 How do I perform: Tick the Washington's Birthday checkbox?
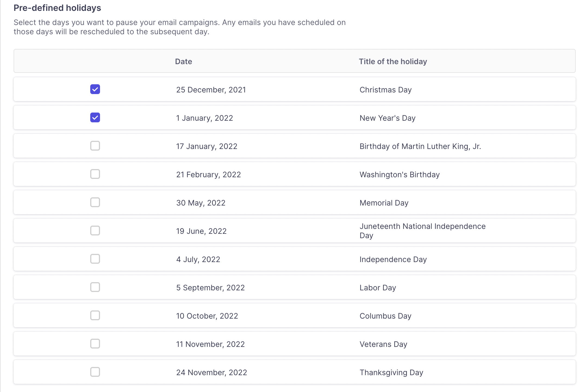(95, 174)
